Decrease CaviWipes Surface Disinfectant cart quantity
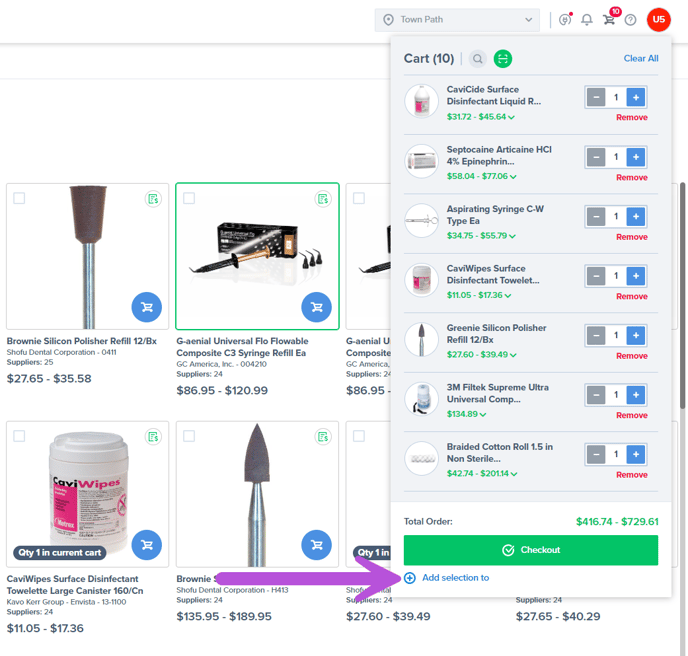This screenshot has height=656, width=688. [x=596, y=276]
